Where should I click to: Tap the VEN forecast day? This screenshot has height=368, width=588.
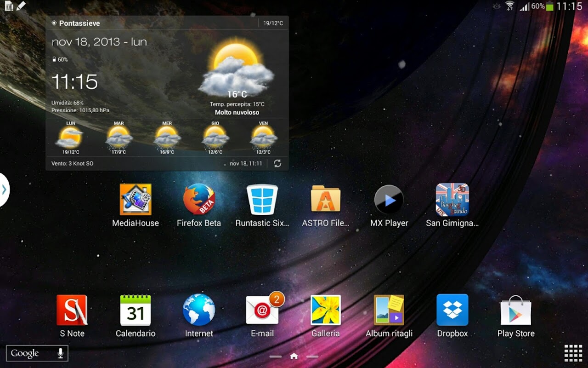(263, 137)
